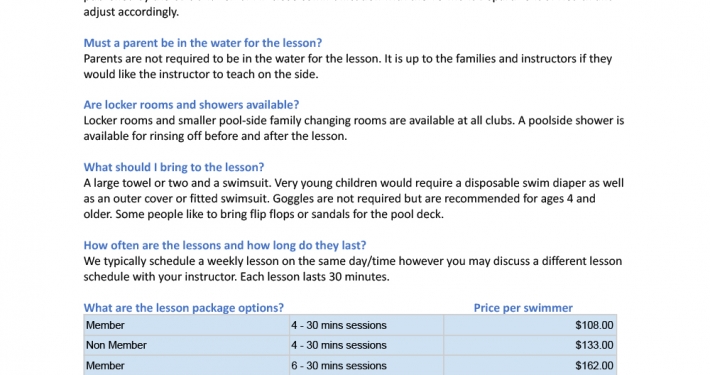Viewport: 710px width, 375px height.
Task: Click the 'Price per swimmer' column header
Action: click(x=523, y=308)
